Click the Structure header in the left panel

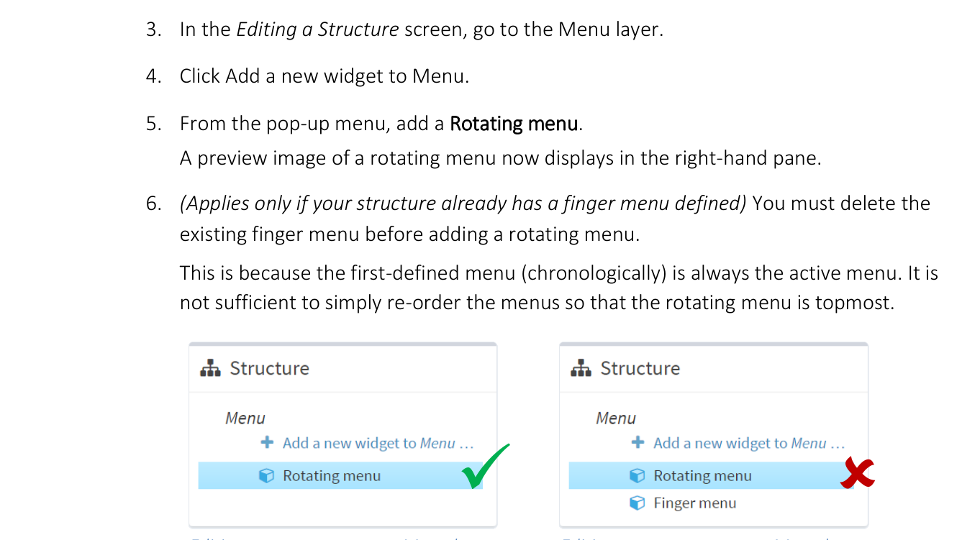(x=268, y=367)
